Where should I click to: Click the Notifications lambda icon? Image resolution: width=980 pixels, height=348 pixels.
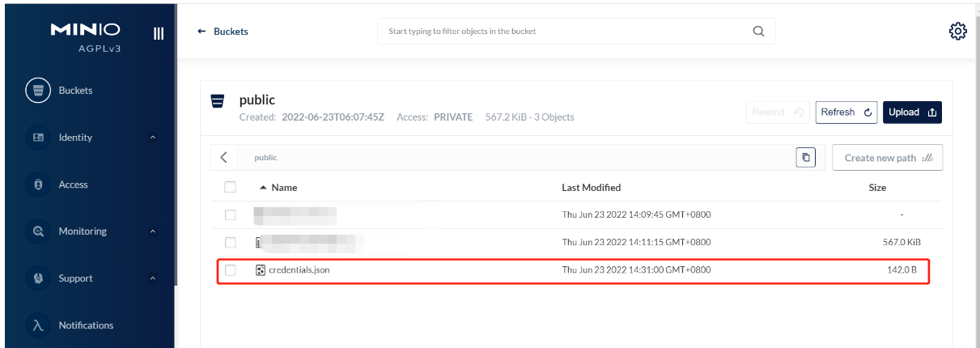37,325
